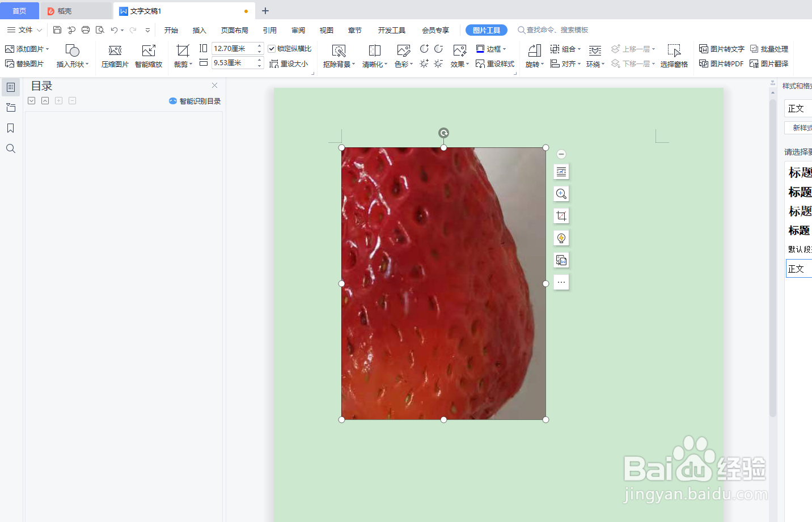Screen dimensions: 812x522
Task: Open 色彩 (Color) dropdown
Action: (404, 57)
